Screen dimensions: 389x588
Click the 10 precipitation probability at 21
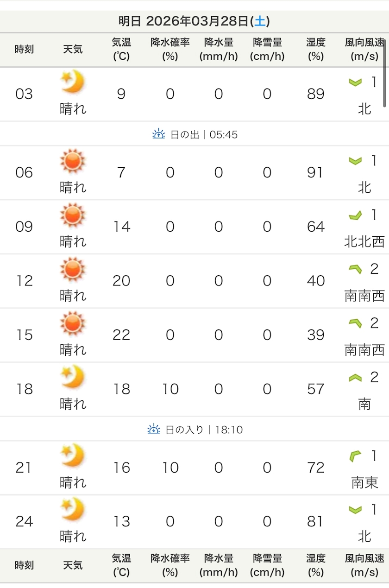[x=170, y=468]
